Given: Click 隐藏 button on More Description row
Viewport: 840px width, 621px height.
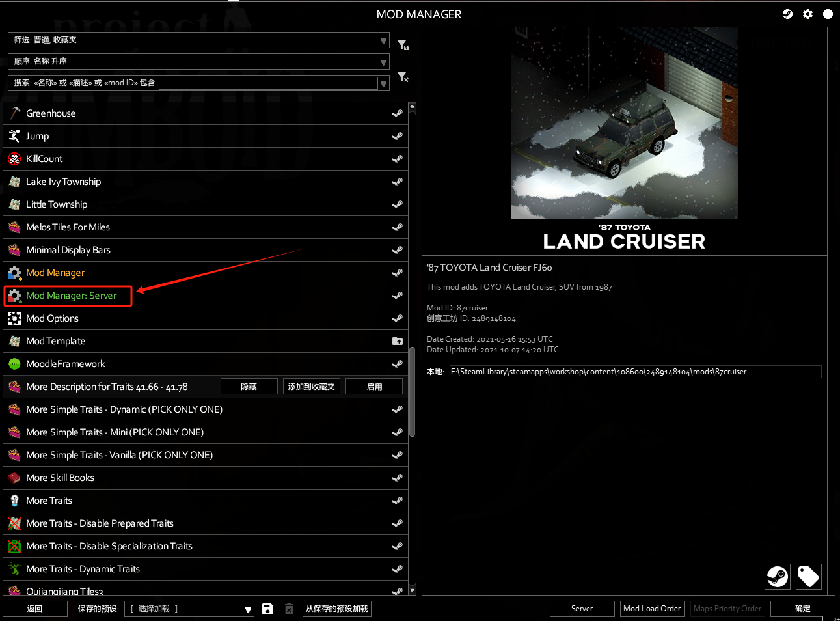Looking at the screenshot, I should pyautogui.click(x=249, y=387).
